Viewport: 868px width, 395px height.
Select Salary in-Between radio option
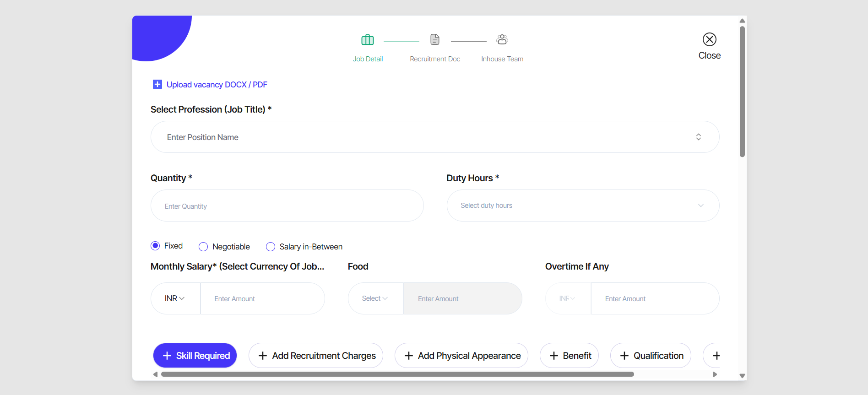[x=271, y=247]
